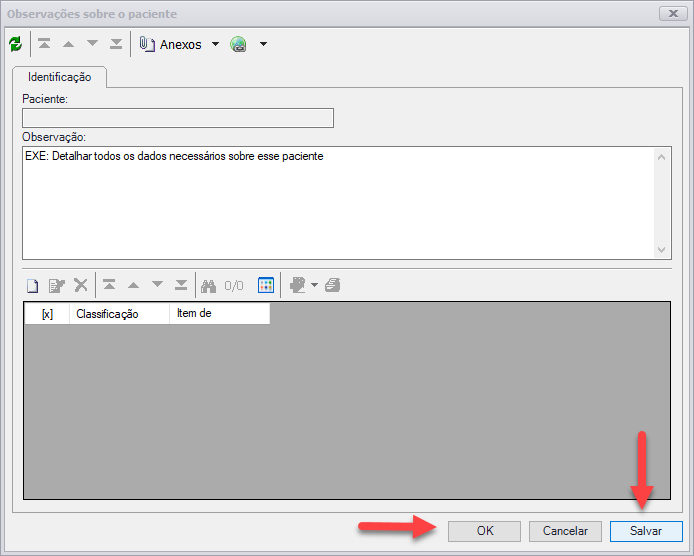Click the Classificação column header
This screenshot has height=556, width=694.
click(120, 314)
